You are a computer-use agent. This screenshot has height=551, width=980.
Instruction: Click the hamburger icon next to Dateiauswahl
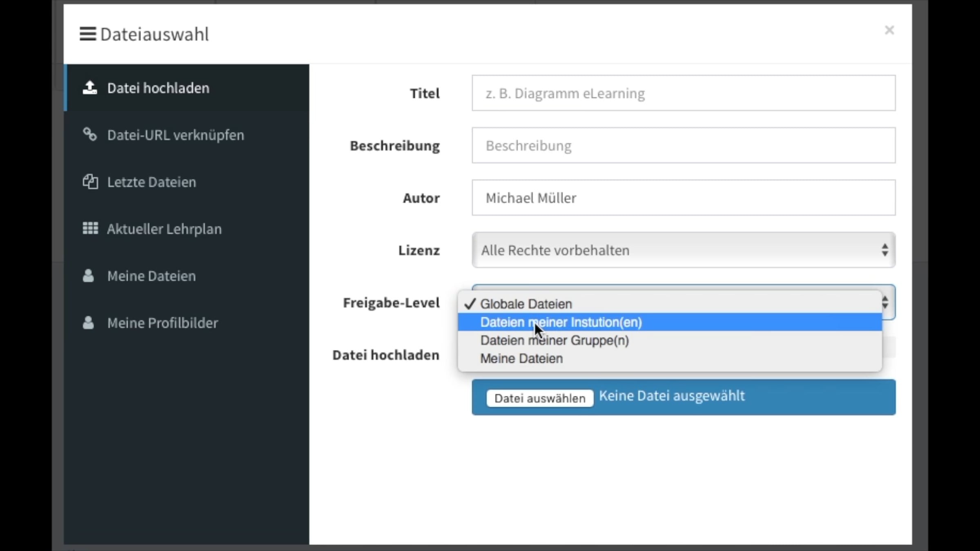pos(87,34)
